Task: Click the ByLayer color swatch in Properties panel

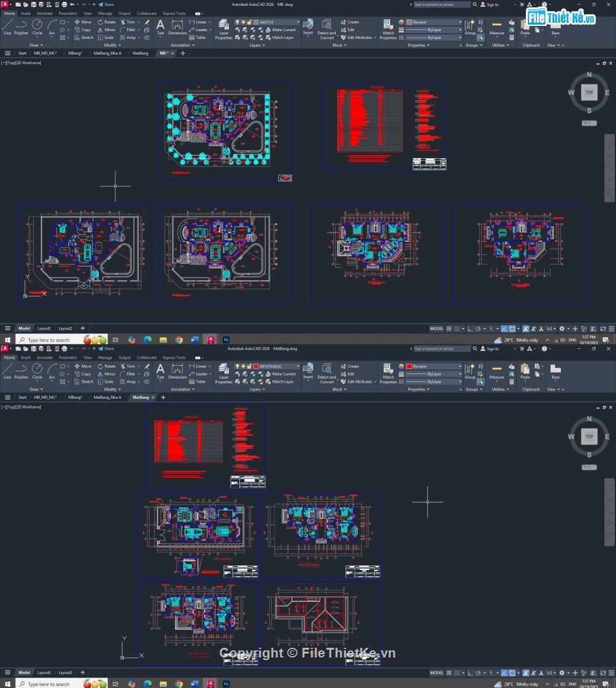Action: (409, 21)
